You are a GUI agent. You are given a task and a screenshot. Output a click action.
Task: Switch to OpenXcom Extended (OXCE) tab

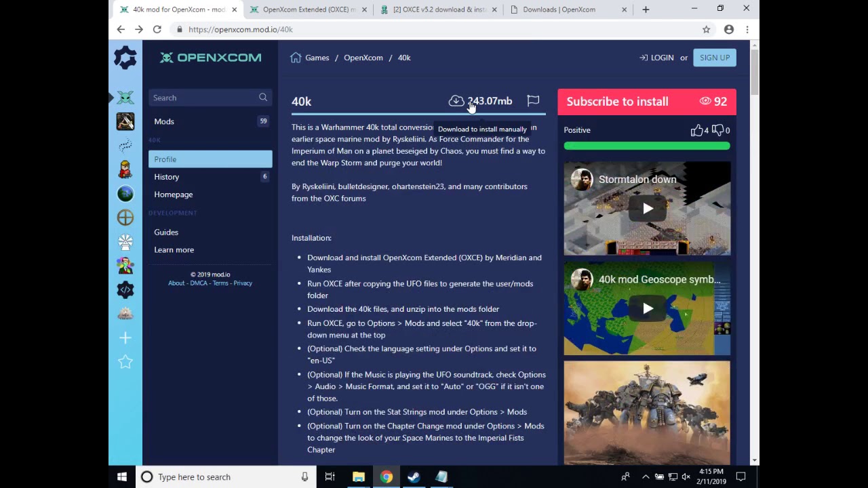(309, 9)
